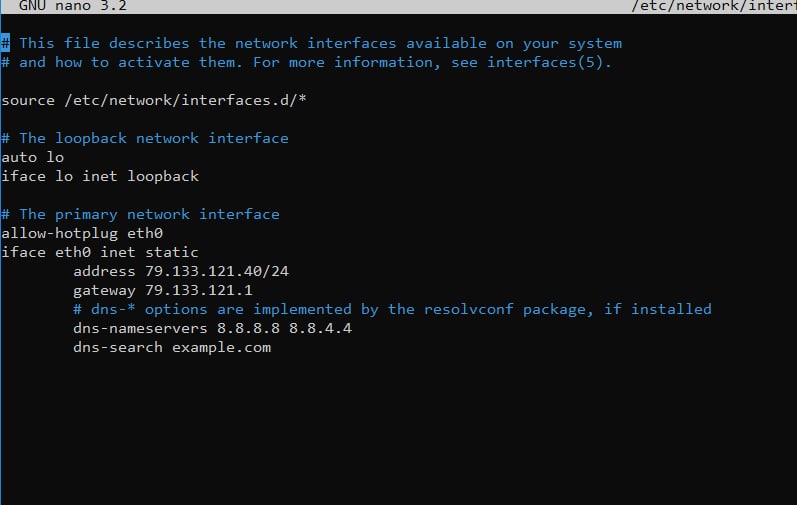Viewport: 797px width, 505px height.
Task: Click the GNU nano 3.2 title text
Action: point(73,6)
